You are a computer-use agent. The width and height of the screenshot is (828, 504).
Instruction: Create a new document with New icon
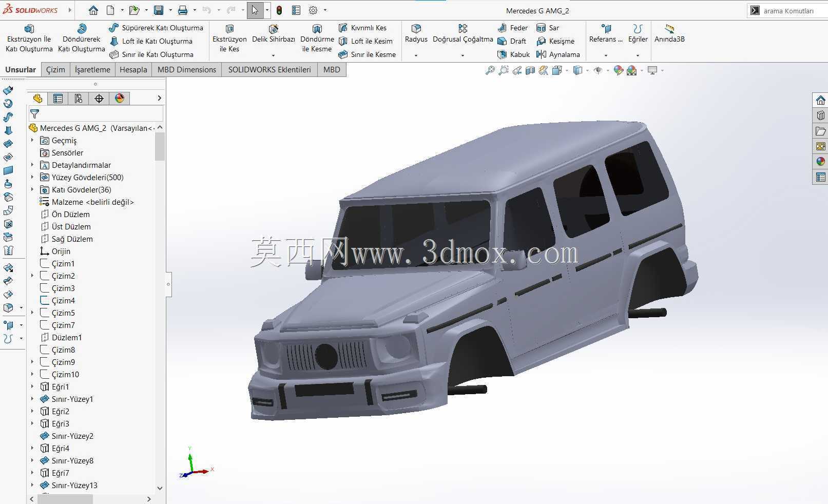[x=110, y=10]
